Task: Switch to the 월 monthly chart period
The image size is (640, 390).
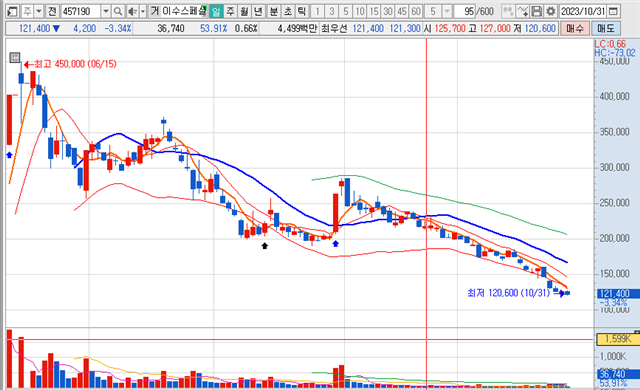Action: point(244,11)
